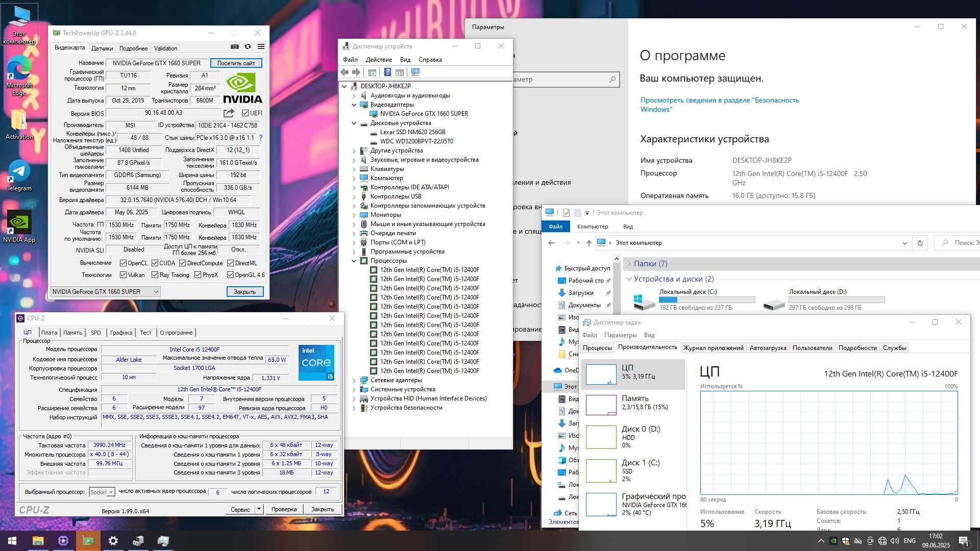Open Microsoft Edge desktop shortcut

tap(19, 77)
